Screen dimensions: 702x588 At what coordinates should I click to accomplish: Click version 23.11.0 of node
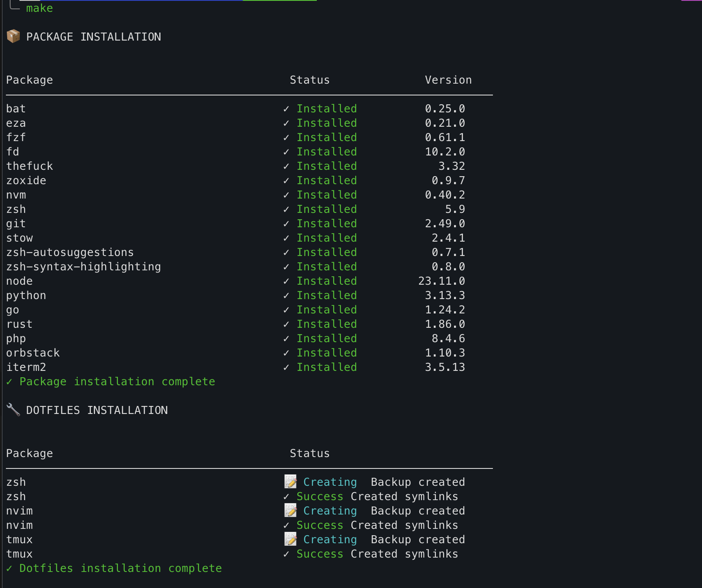pyautogui.click(x=442, y=281)
